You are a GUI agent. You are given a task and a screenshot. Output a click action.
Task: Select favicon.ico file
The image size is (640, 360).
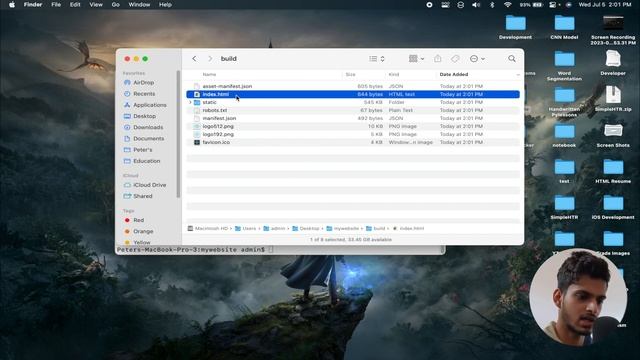tap(353, 142)
